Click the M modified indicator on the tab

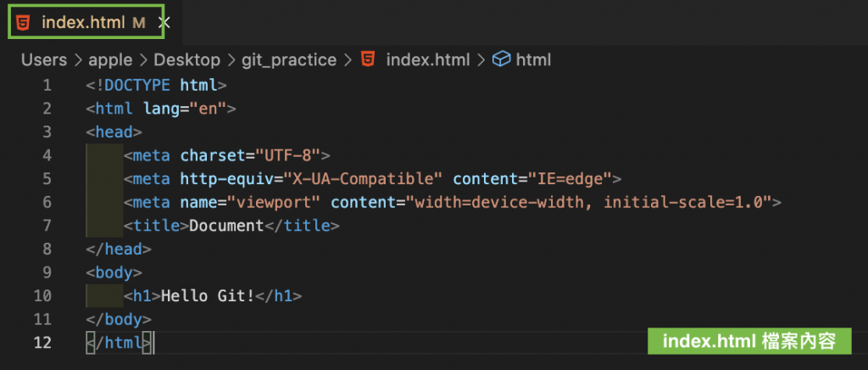click(139, 23)
